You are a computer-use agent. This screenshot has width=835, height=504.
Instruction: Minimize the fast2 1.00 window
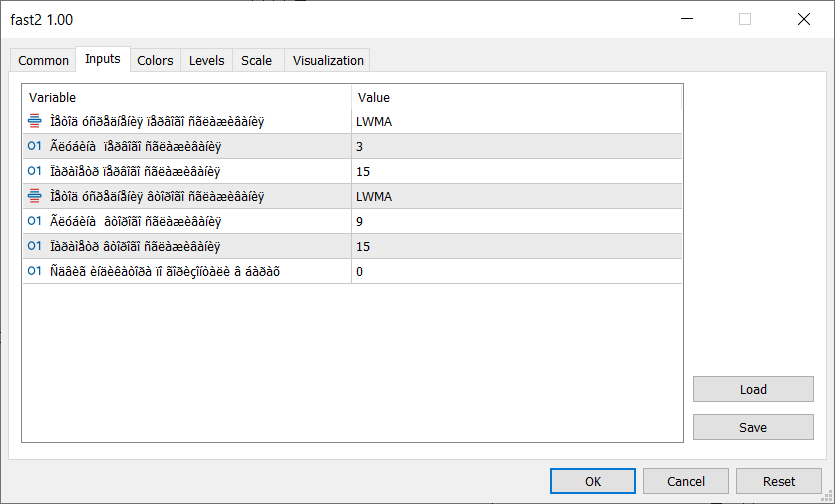point(687,19)
